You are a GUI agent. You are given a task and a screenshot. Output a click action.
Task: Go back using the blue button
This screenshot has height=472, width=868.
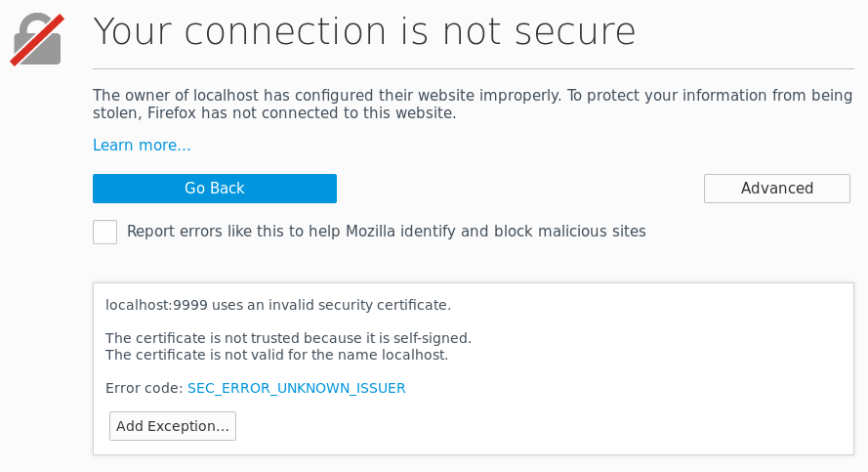click(x=215, y=189)
